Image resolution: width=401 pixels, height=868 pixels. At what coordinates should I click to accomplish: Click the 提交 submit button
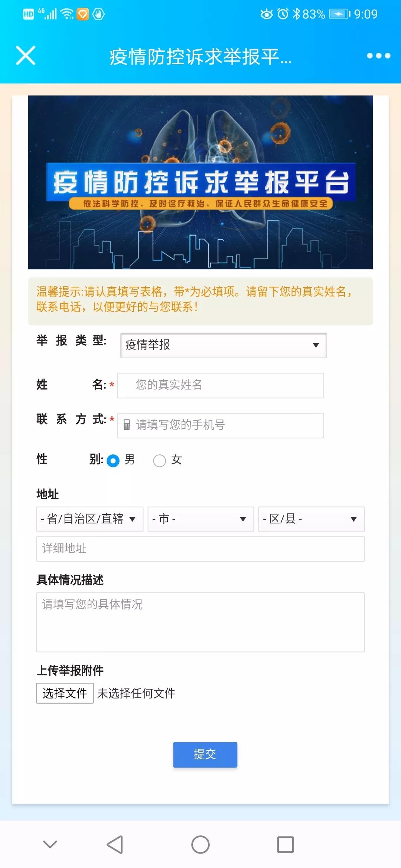click(205, 754)
